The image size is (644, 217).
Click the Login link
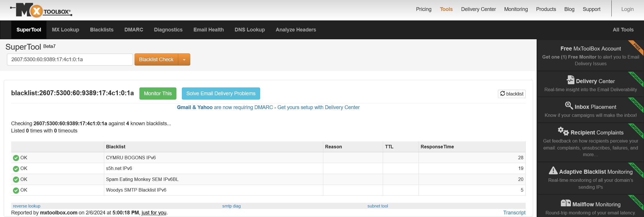(x=628, y=9)
